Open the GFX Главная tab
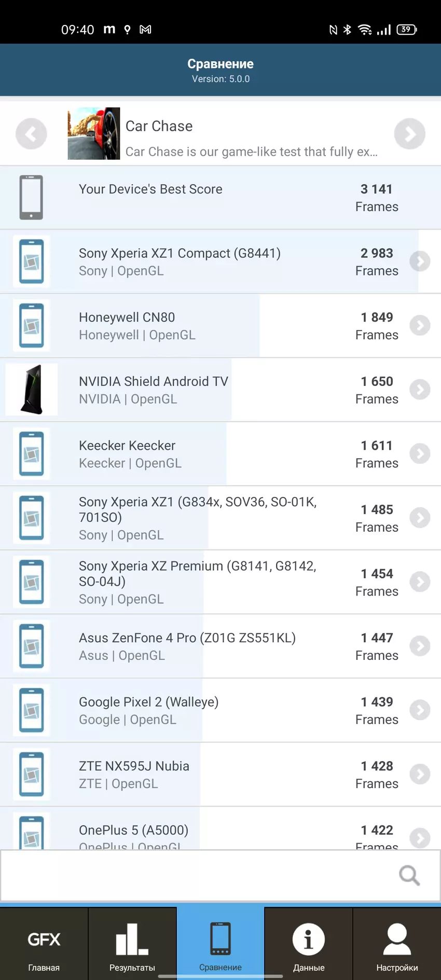The width and height of the screenshot is (441, 980). [44, 944]
